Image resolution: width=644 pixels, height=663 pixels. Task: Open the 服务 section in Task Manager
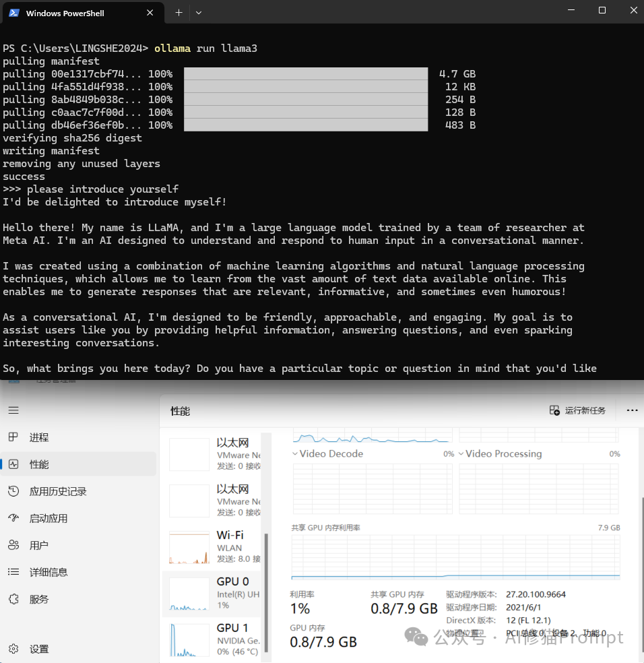78,599
